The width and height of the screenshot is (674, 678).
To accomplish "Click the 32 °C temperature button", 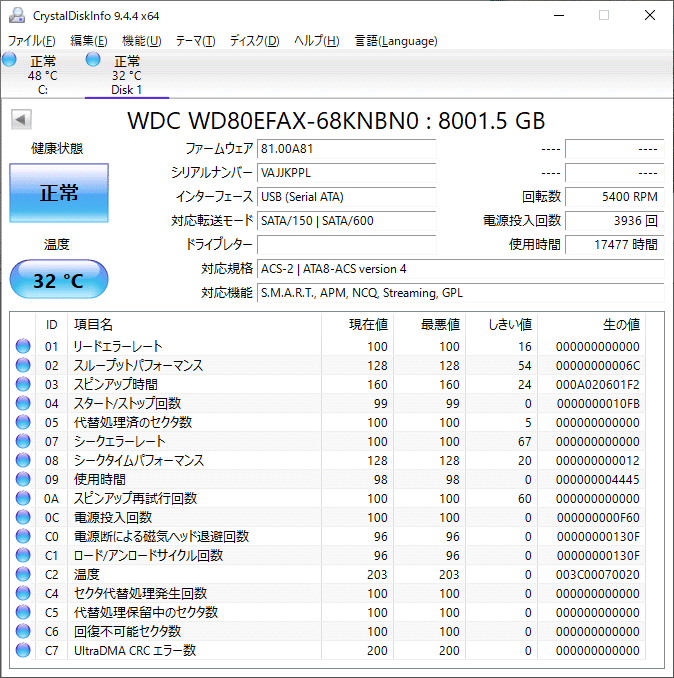I will coord(59,279).
